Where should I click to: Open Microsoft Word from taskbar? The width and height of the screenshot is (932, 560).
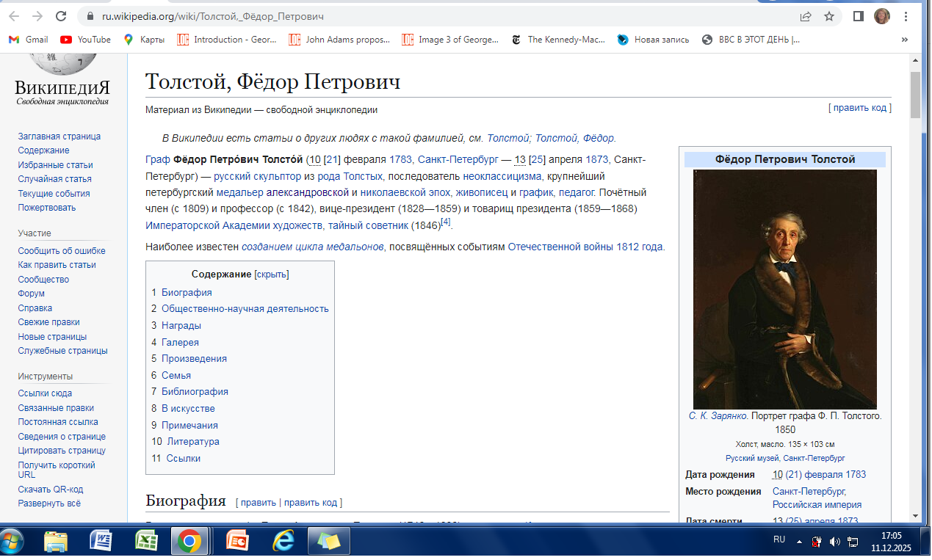(101, 542)
